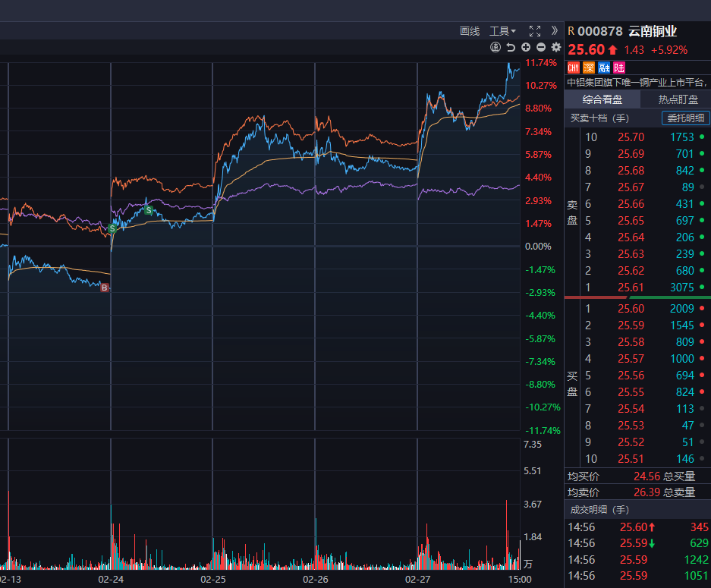Image resolution: width=711 pixels, height=588 pixels.
Task: Open the 工具 dropdown menu
Action: point(502,31)
